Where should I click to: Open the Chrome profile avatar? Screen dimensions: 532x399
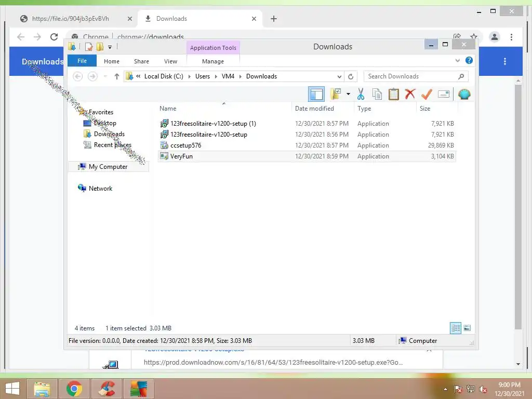click(x=495, y=37)
